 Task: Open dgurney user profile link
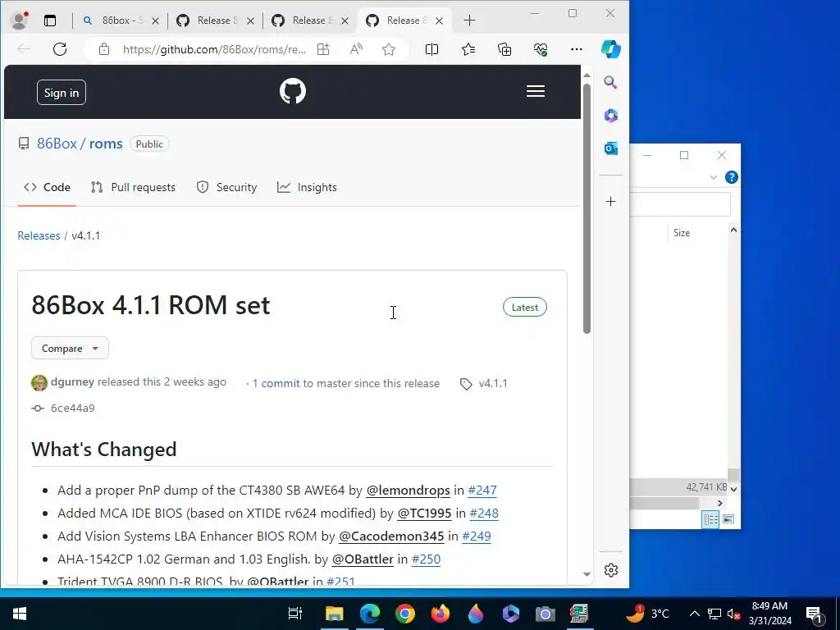pyautogui.click(x=72, y=382)
